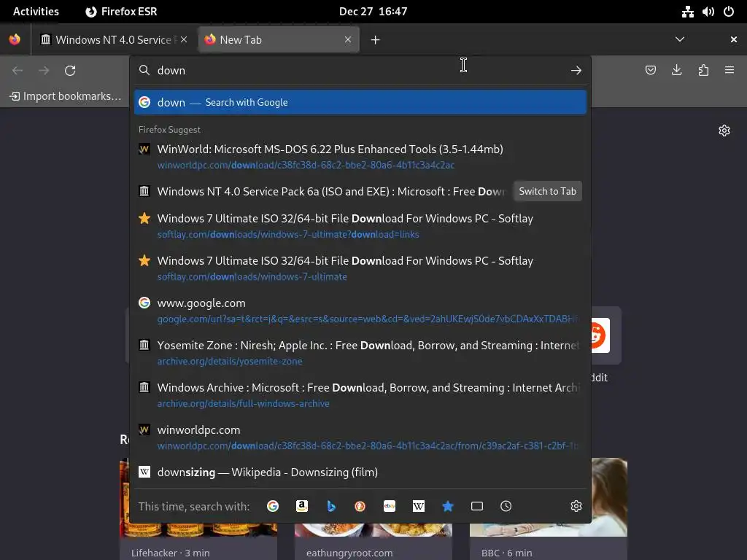
Task: Open search settings gear in the dropdown
Action: pyautogui.click(x=576, y=506)
